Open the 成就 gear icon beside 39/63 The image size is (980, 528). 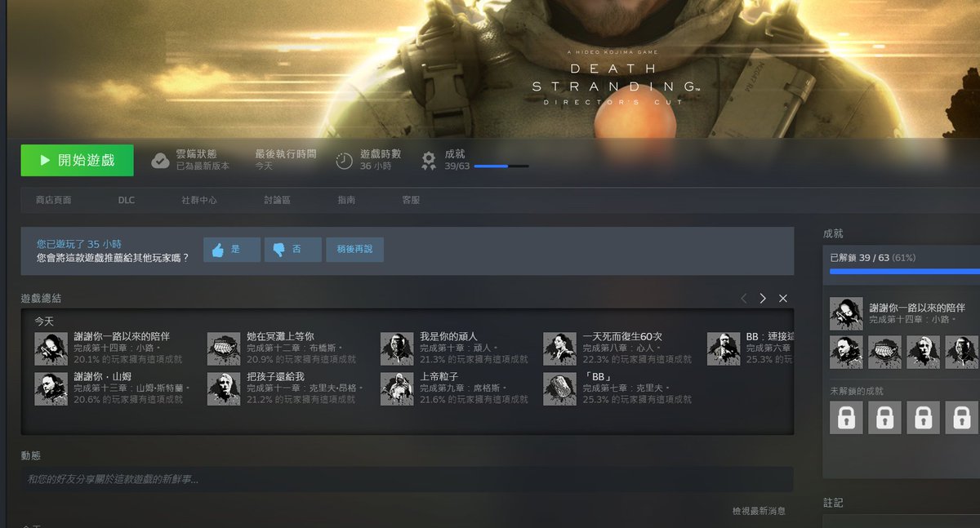tap(429, 161)
